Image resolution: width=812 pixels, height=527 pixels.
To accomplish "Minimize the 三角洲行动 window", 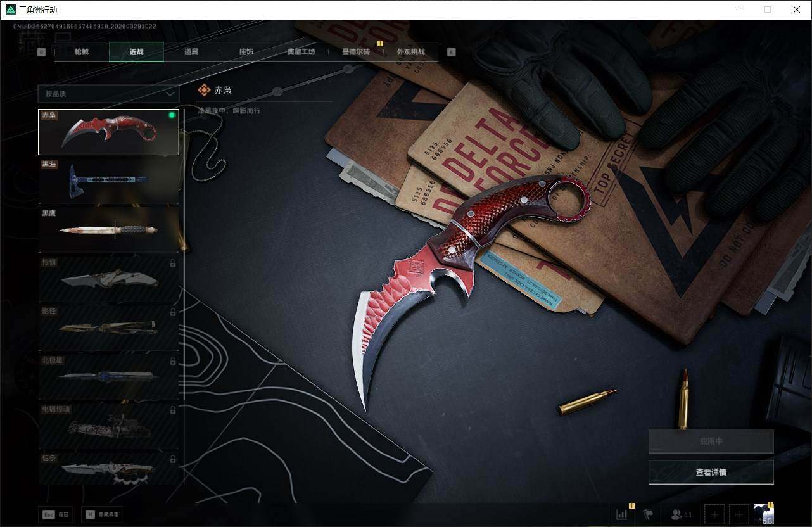I will coord(739,10).
